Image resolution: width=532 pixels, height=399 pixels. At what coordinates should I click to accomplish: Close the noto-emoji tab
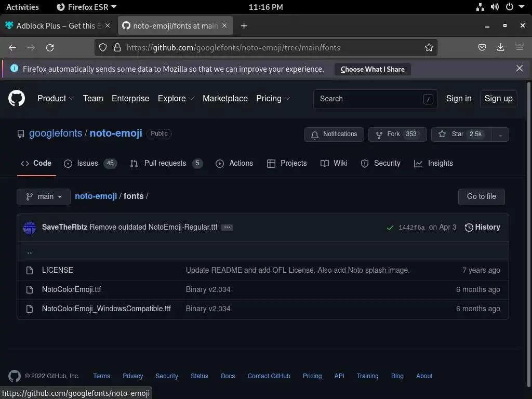coord(224,25)
